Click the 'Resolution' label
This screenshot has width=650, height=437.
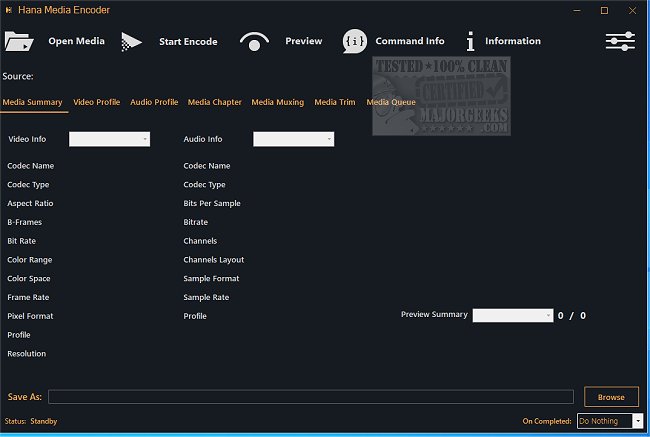pos(27,354)
